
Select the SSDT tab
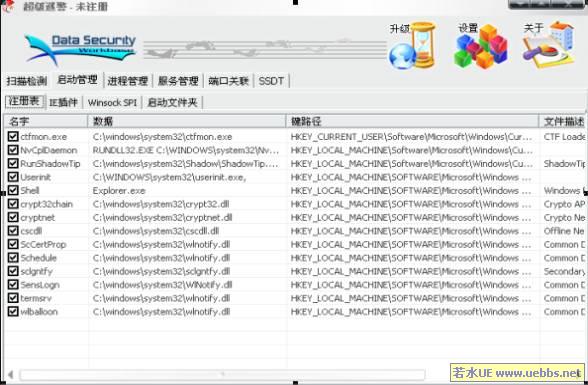tap(271, 81)
